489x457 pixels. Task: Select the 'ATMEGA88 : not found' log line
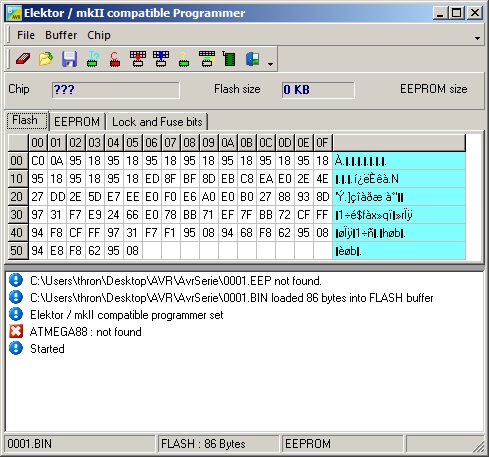[x=86, y=332]
